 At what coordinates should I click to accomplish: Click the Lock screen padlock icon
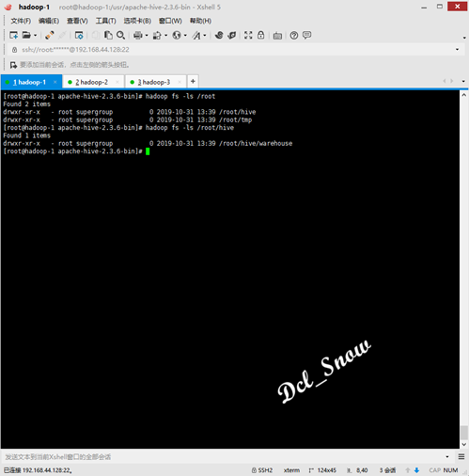[260, 35]
